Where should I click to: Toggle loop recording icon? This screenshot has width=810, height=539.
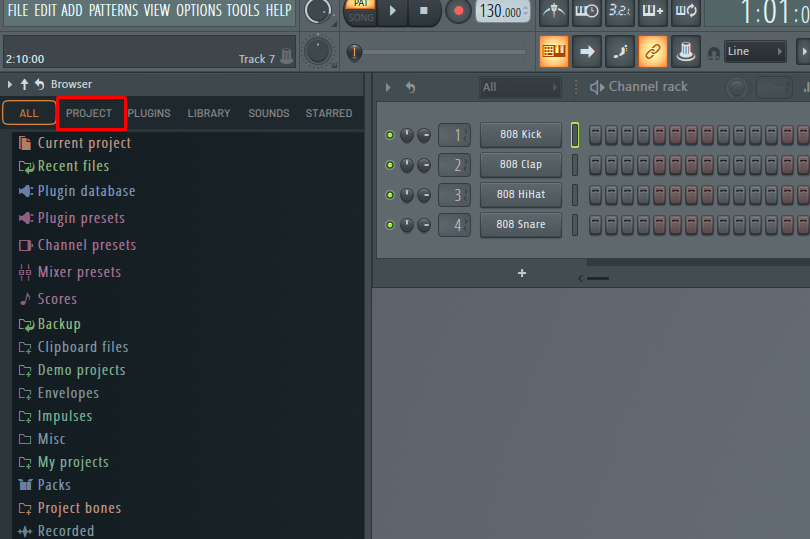(686, 11)
